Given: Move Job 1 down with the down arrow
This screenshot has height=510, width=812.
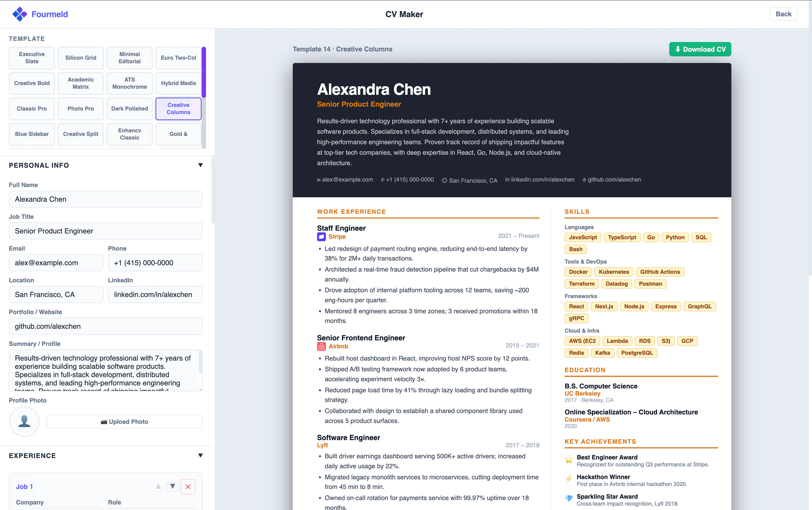Looking at the screenshot, I should tap(172, 487).
